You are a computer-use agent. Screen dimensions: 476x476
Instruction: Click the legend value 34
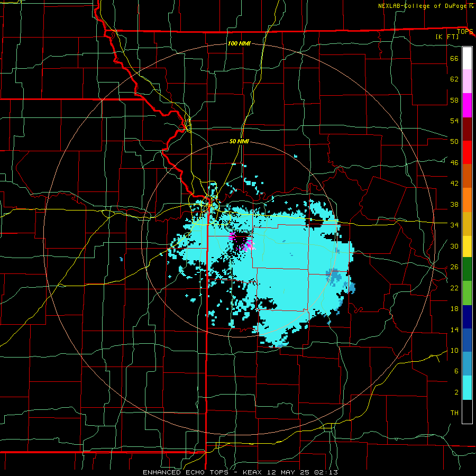(x=454, y=225)
